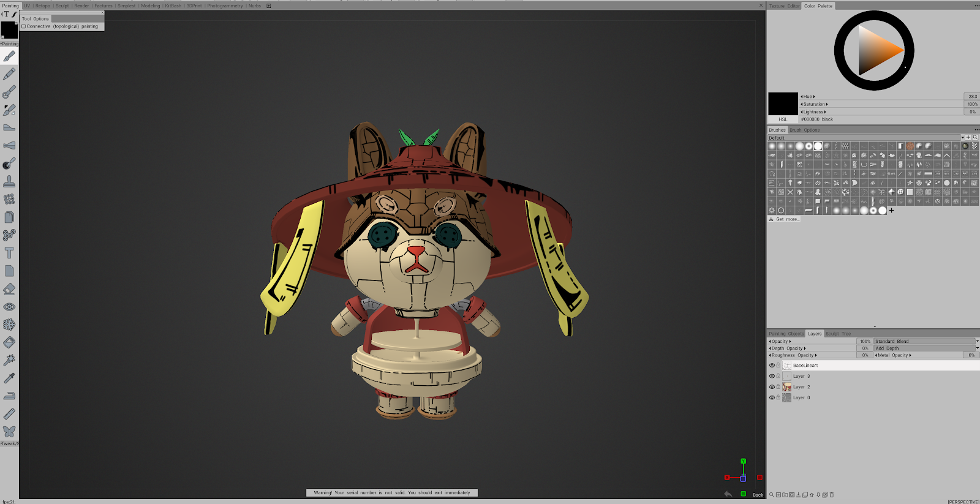Click the merge down layer icon

(798, 495)
